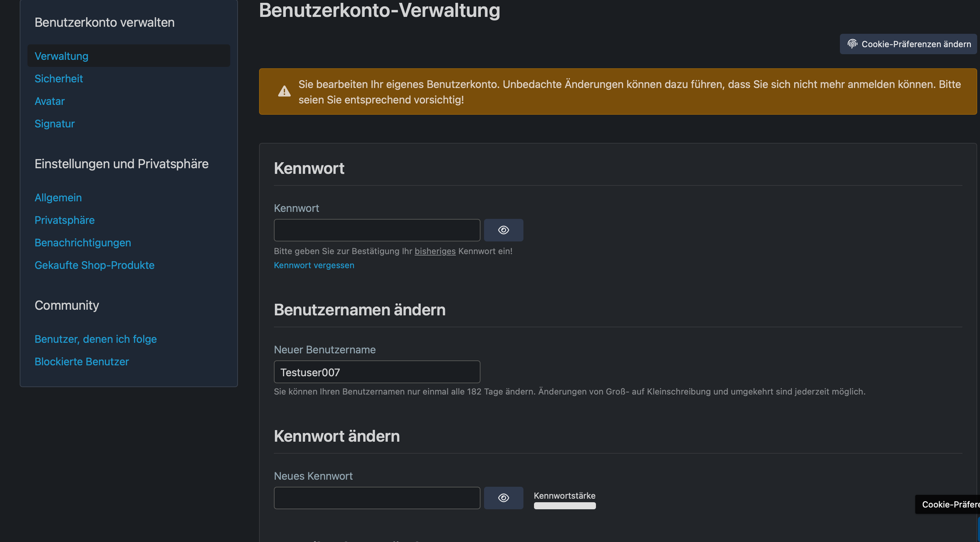Open the Signatur settings

pyautogui.click(x=55, y=124)
